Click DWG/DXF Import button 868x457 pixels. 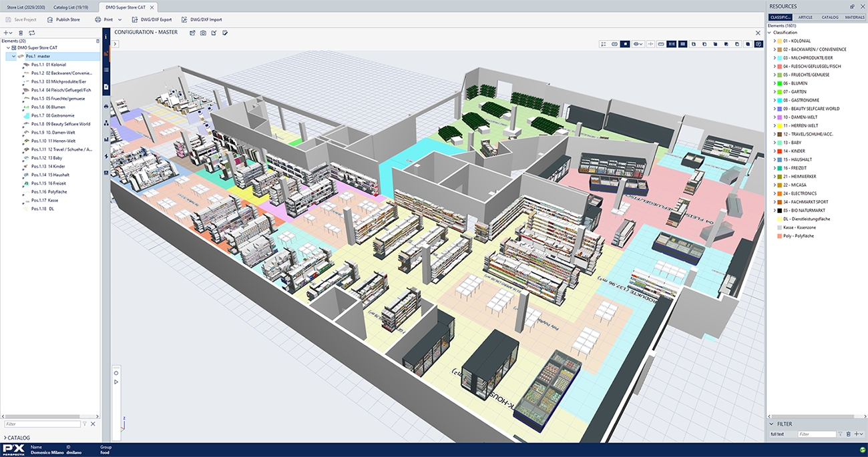click(202, 20)
